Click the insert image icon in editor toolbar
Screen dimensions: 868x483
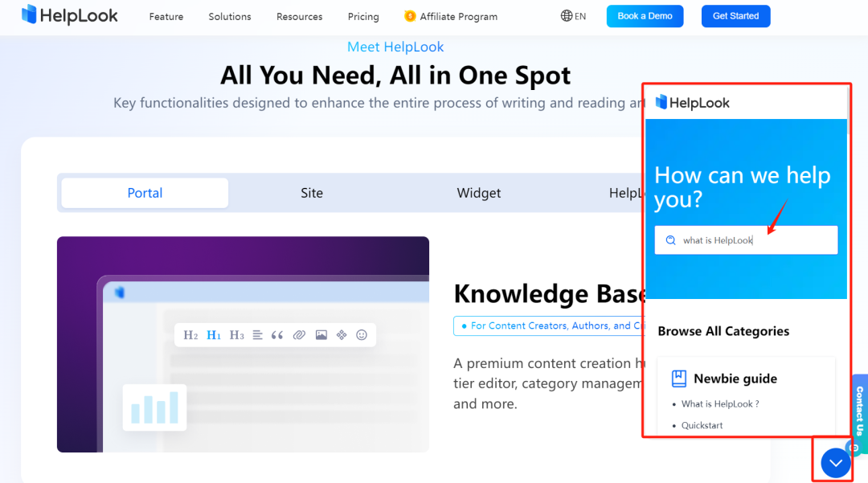[x=321, y=335]
